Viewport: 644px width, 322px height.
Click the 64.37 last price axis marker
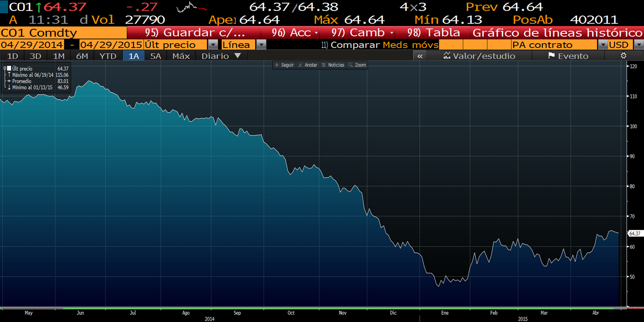click(x=635, y=233)
